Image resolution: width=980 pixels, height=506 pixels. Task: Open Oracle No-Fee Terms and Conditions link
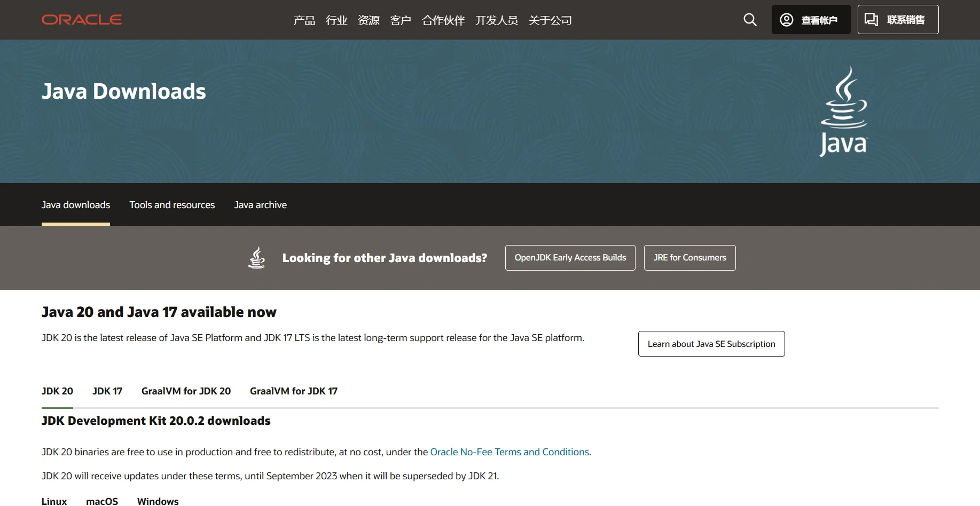(x=509, y=452)
